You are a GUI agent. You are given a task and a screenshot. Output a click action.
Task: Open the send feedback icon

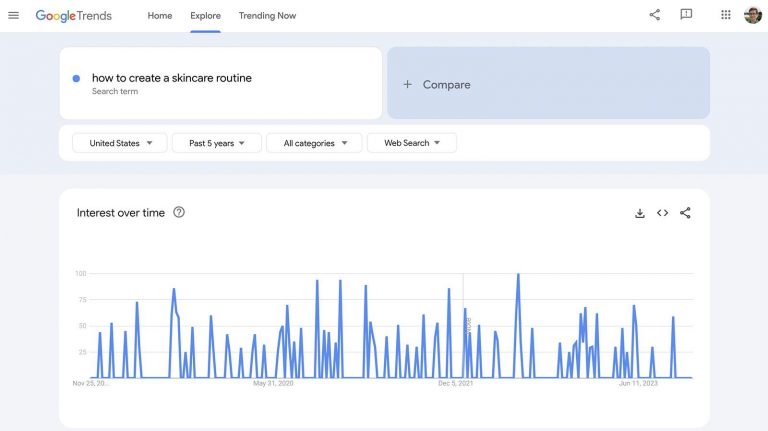686,15
